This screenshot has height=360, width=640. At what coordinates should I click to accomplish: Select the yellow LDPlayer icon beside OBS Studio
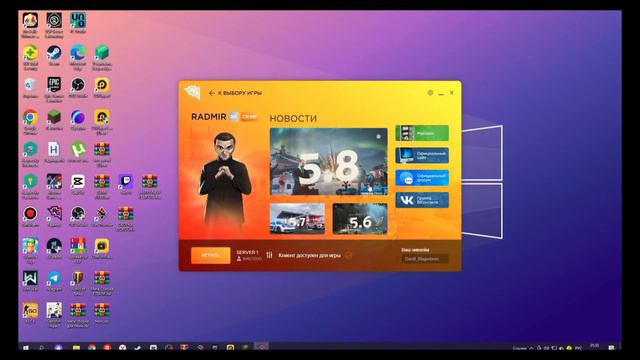click(x=102, y=85)
